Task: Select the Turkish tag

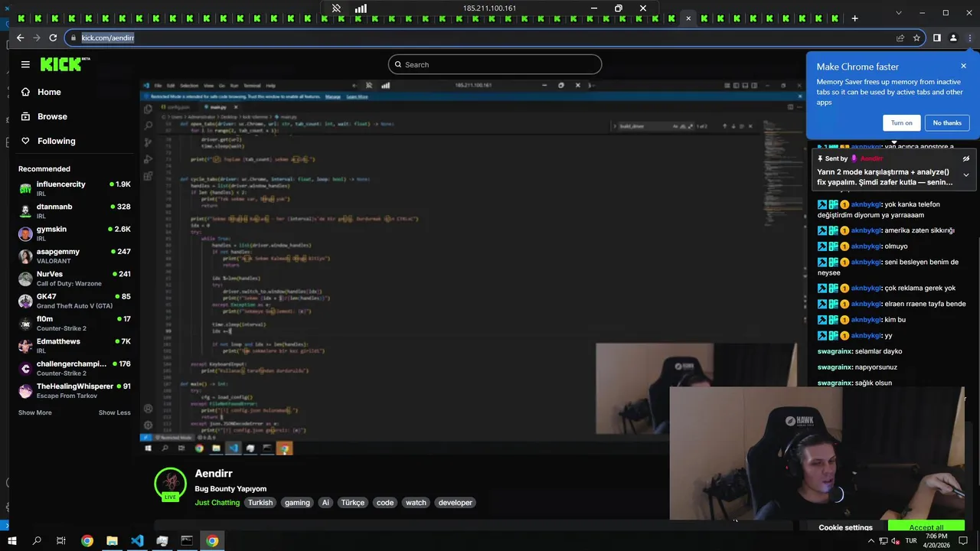Action: point(260,503)
